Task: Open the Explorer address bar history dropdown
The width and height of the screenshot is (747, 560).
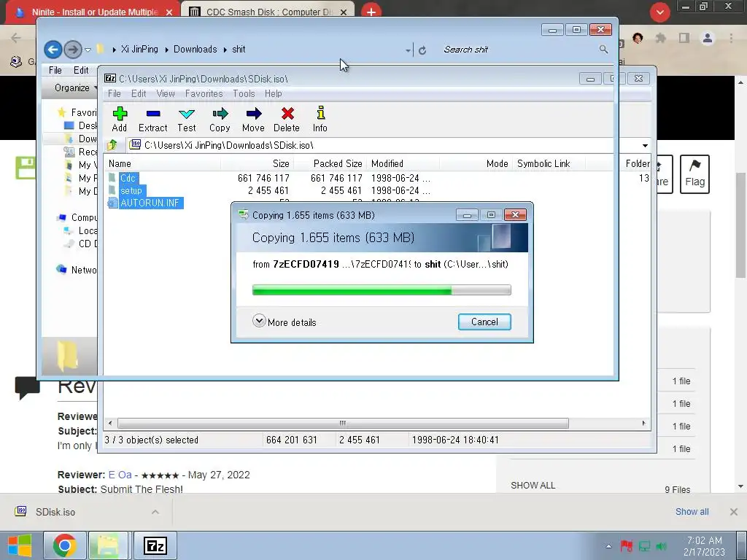Action: (x=409, y=50)
